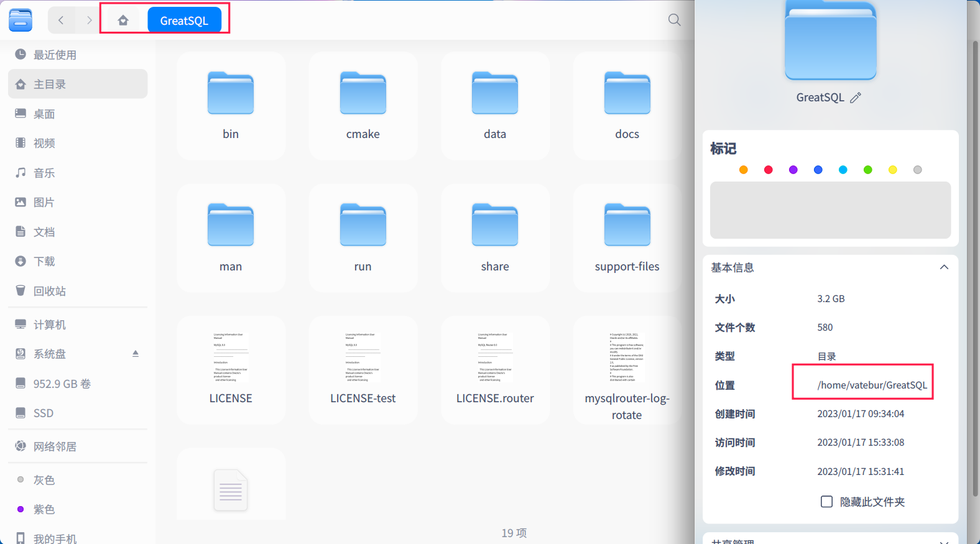
Task: Select the GreatSQL breadcrumb tab
Action: pos(184,21)
